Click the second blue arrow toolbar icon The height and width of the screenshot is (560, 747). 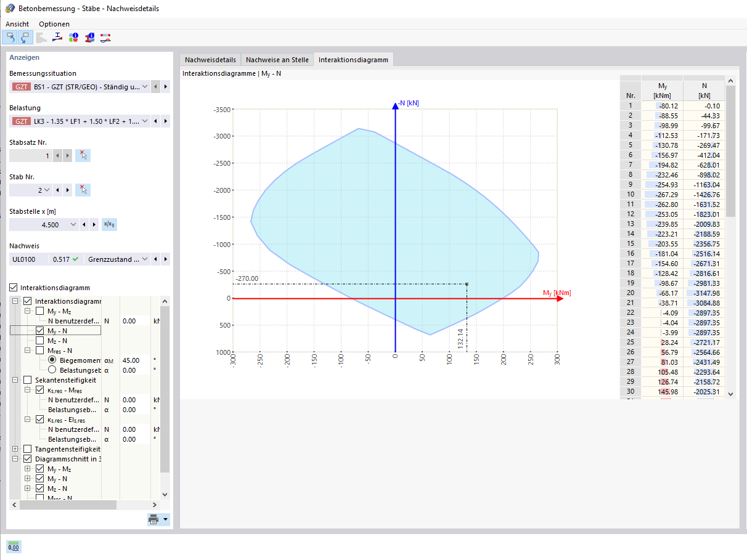click(x=25, y=38)
